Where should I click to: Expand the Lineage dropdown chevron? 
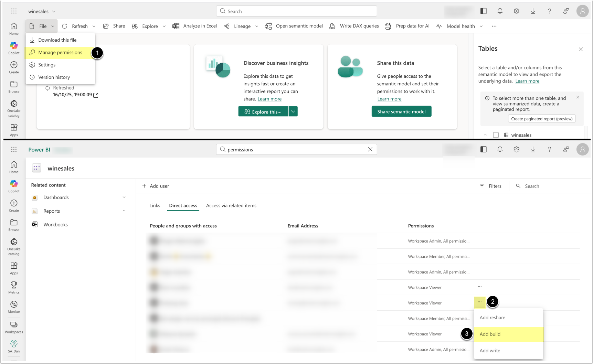tap(257, 26)
